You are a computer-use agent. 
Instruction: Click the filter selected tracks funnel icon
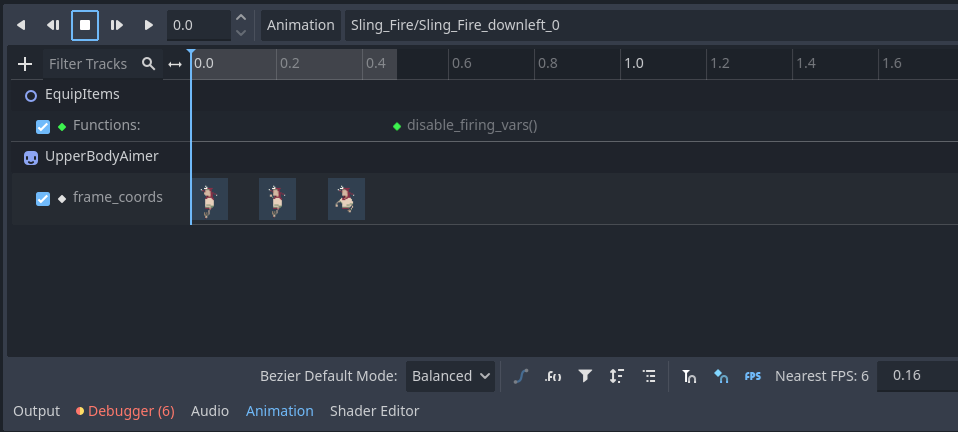pyautogui.click(x=585, y=376)
